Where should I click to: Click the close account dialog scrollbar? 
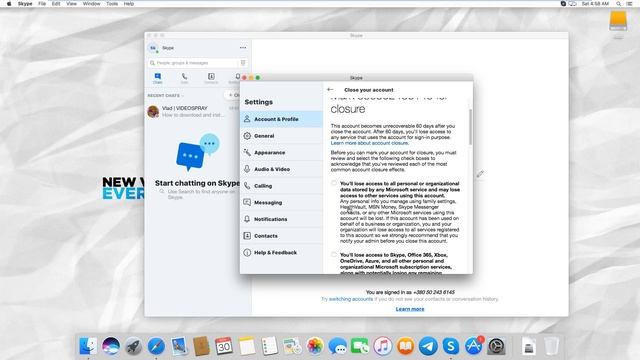(470, 127)
